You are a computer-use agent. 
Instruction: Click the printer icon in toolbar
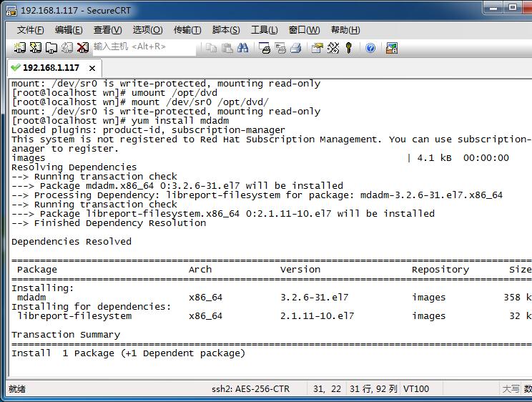click(296, 48)
